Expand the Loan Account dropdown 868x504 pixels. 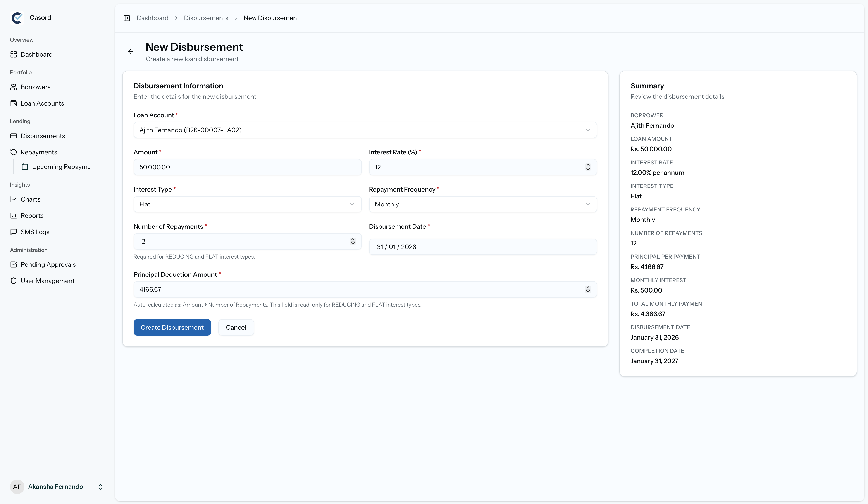coord(365,130)
